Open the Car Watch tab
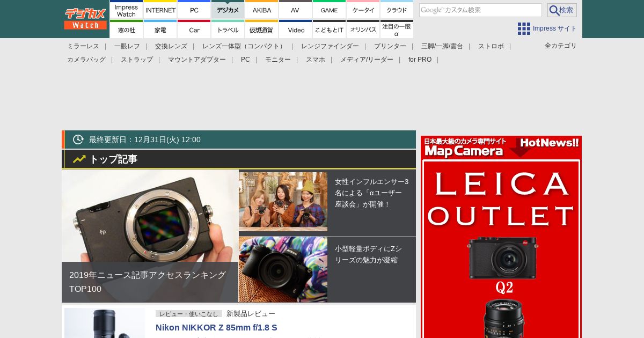The height and width of the screenshot is (338, 644). tap(194, 29)
